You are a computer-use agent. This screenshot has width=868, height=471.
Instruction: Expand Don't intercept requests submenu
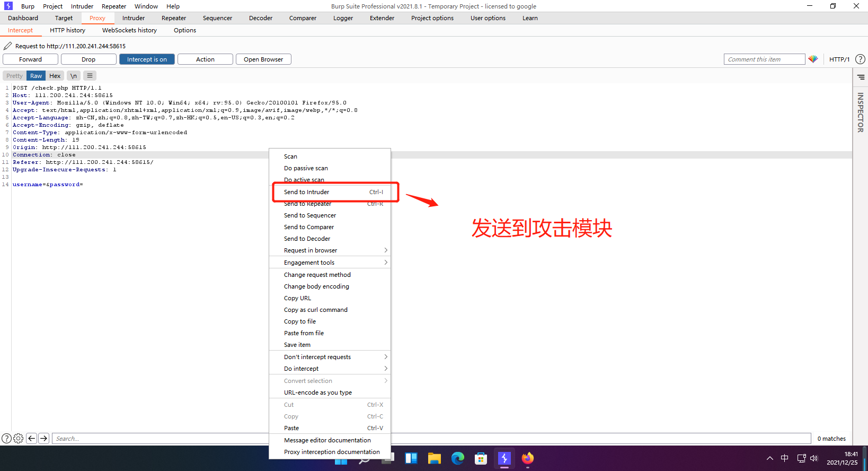330,357
